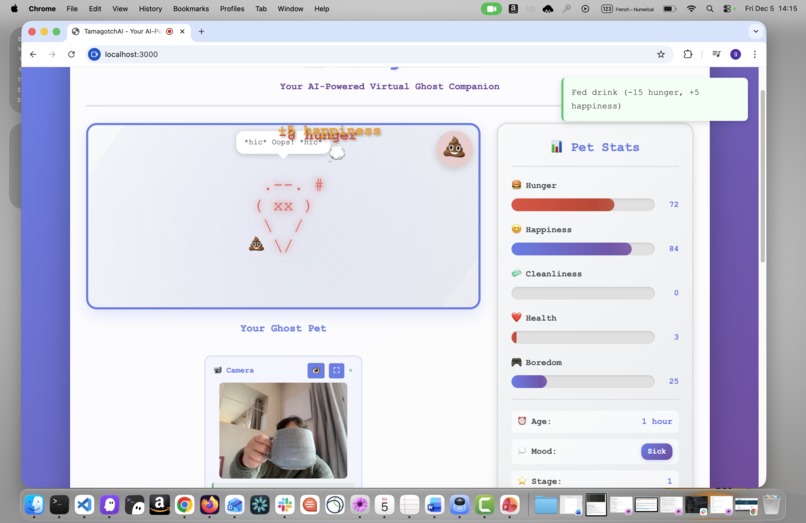Go back in browser history
The image size is (806, 523).
(x=33, y=54)
